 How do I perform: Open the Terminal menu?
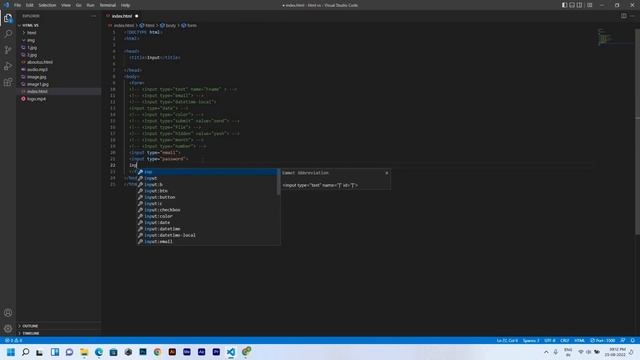point(108,5)
